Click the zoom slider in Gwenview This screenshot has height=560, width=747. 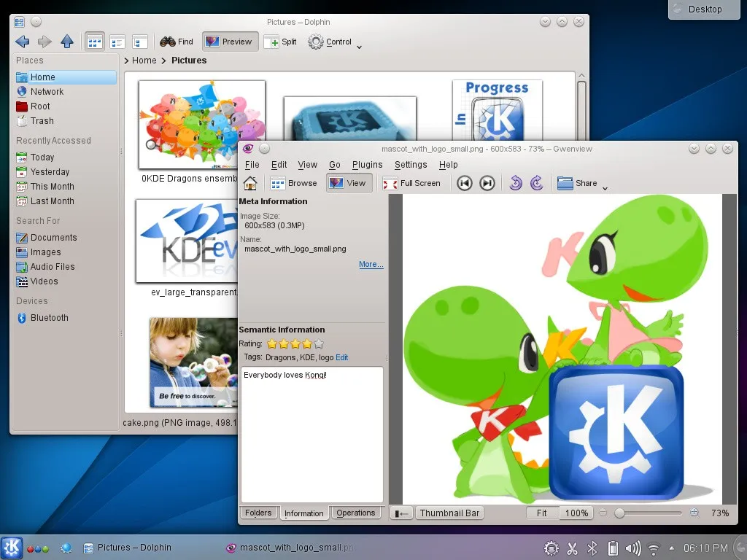(649, 513)
